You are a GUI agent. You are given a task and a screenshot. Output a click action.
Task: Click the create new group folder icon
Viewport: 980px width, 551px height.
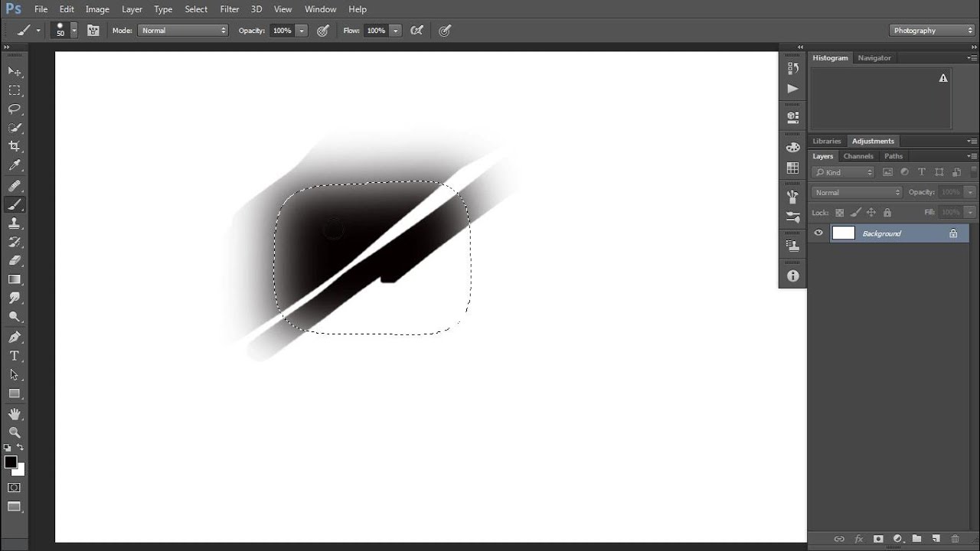pos(916,539)
